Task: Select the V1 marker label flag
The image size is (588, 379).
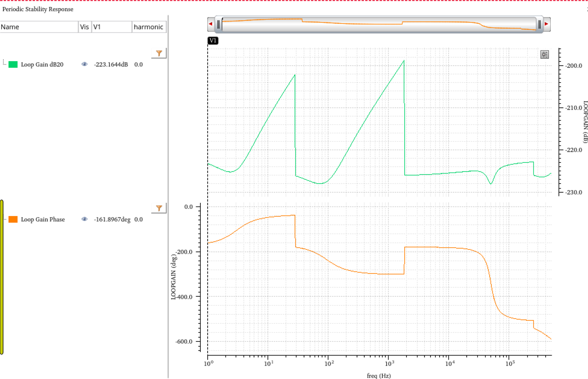Action: 213,41
